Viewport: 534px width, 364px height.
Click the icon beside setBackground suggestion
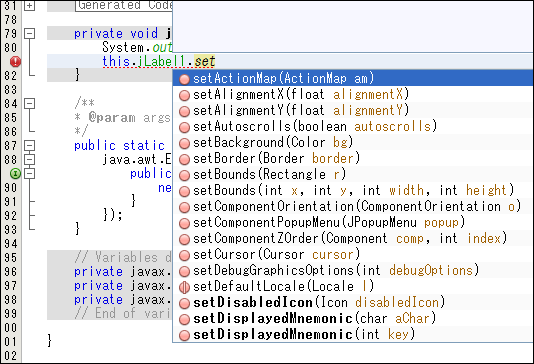[184, 143]
